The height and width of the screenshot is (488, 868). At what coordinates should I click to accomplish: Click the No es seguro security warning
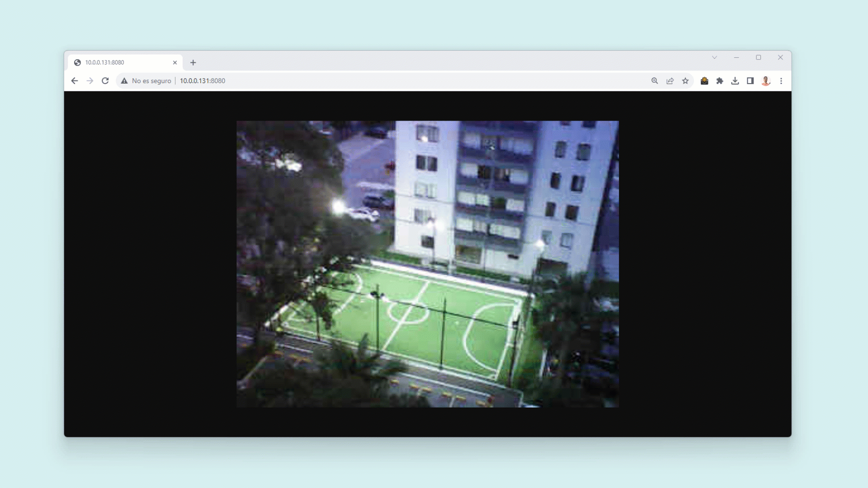point(146,81)
